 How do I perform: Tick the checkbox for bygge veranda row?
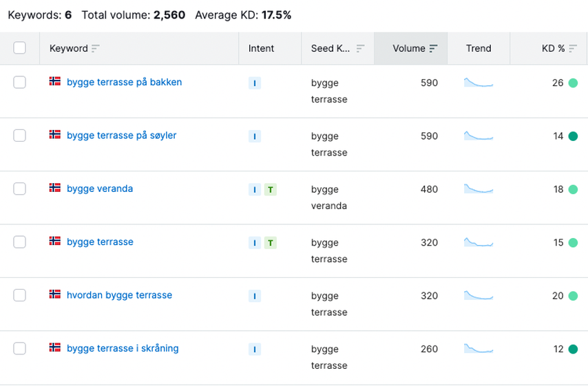coord(19,189)
